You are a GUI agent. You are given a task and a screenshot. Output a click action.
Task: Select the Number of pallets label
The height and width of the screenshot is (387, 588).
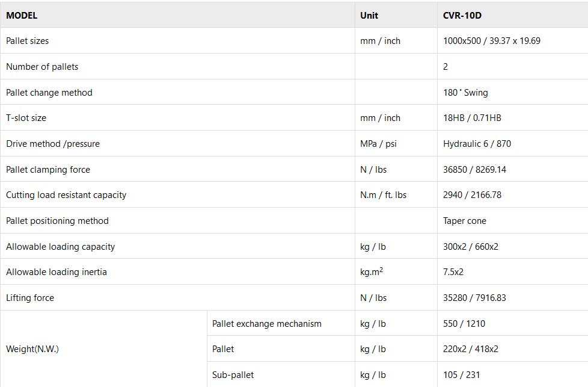click(x=42, y=67)
